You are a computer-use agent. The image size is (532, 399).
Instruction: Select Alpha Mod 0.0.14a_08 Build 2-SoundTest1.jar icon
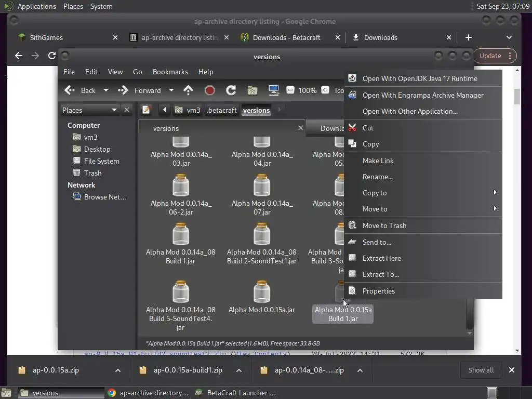point(262,234)
